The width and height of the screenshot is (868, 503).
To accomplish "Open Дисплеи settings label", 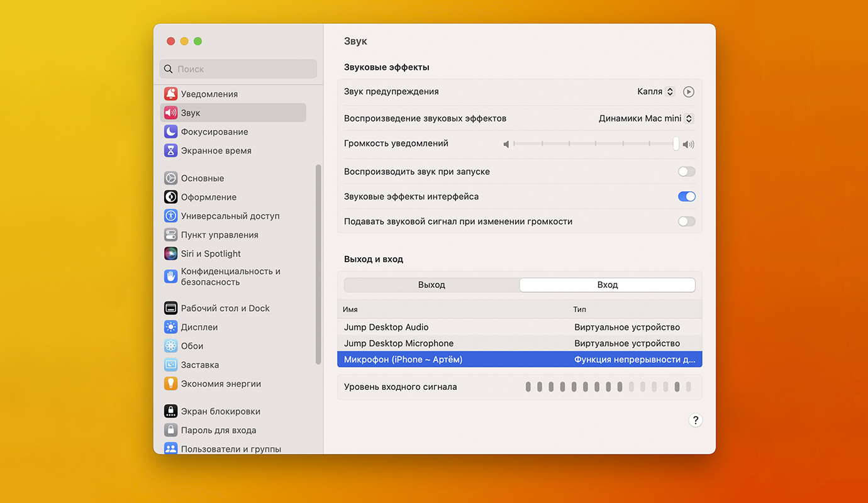I will 199,327.
